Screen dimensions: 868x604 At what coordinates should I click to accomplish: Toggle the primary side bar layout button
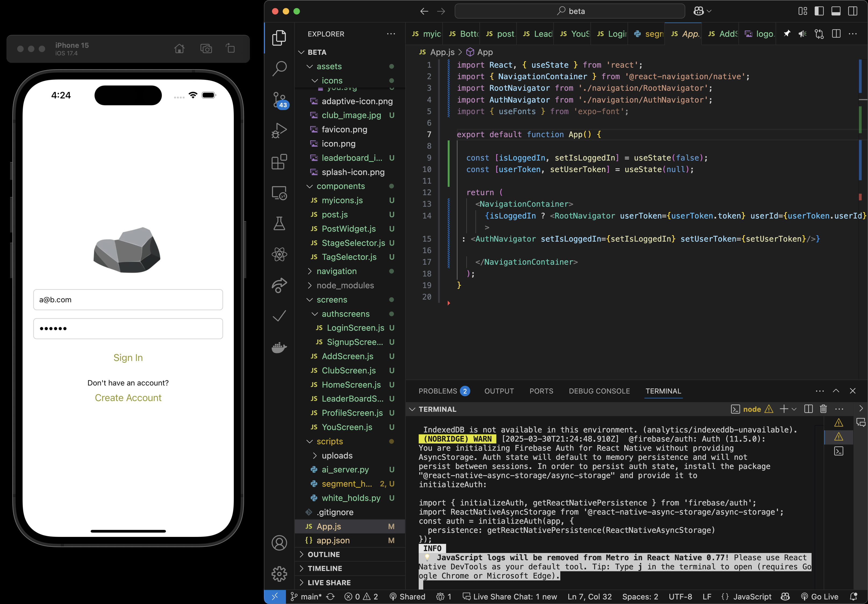819,11
